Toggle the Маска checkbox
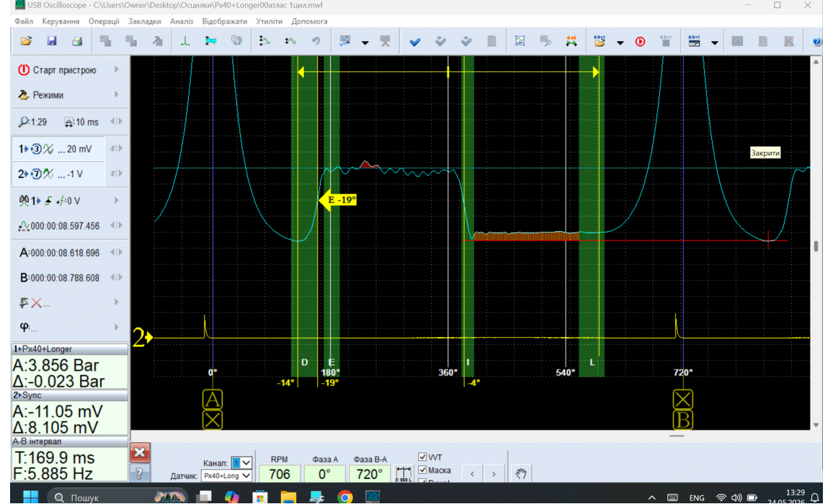The image size is (833, 504). (x=422, y=470)
